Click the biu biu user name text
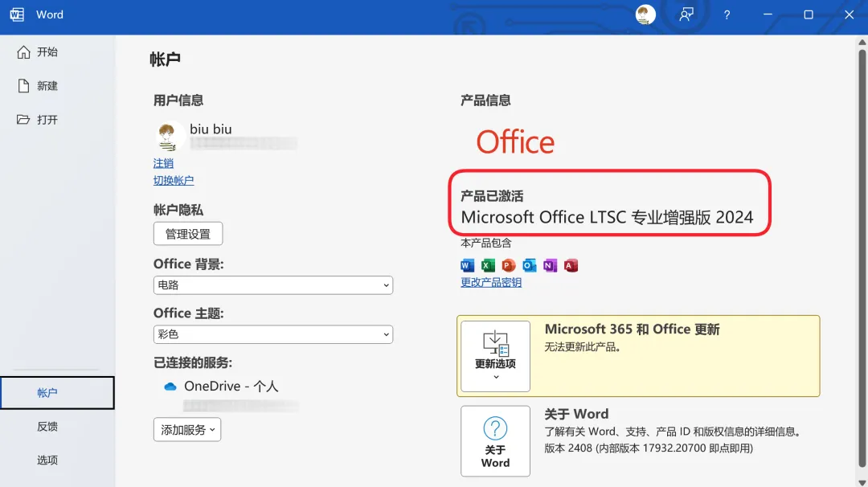Screen dimensions: 868x487 (x=211, y=129)
